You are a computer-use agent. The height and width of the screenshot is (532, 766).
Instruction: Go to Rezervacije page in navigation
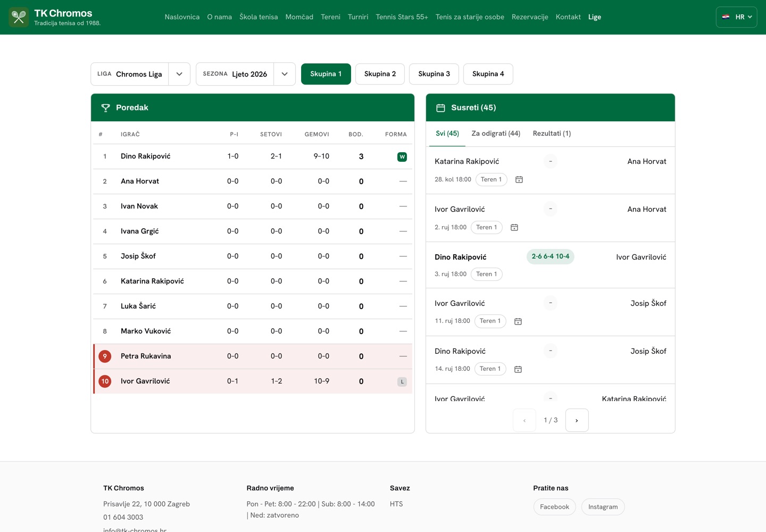530,17
